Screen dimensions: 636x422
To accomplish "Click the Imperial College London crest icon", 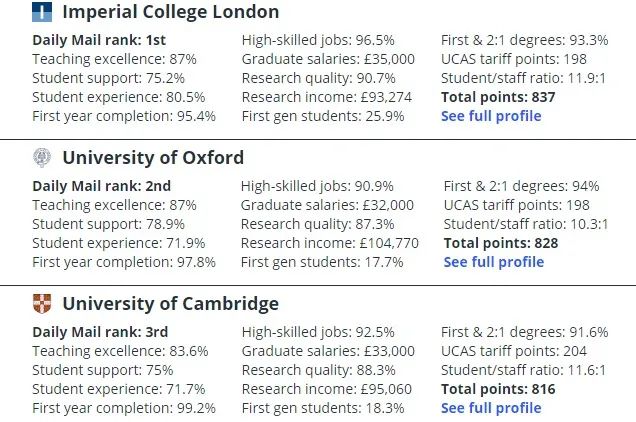I will click(43, 13).
